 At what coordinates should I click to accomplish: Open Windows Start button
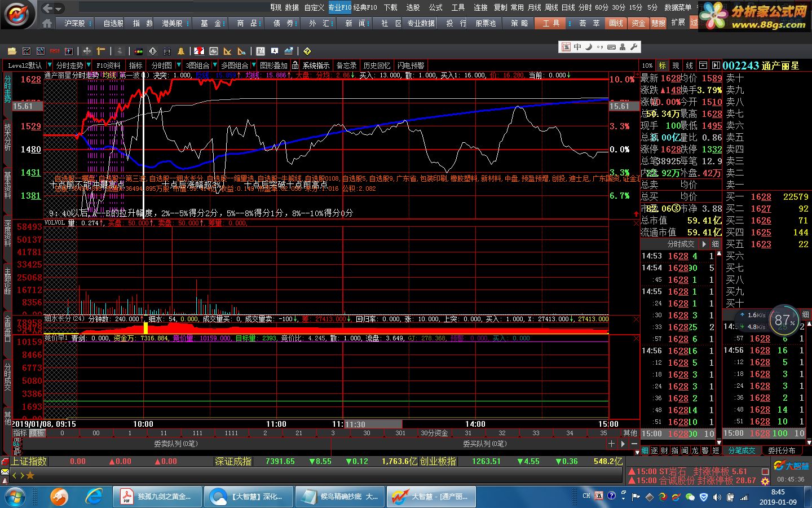click(15, 497)
